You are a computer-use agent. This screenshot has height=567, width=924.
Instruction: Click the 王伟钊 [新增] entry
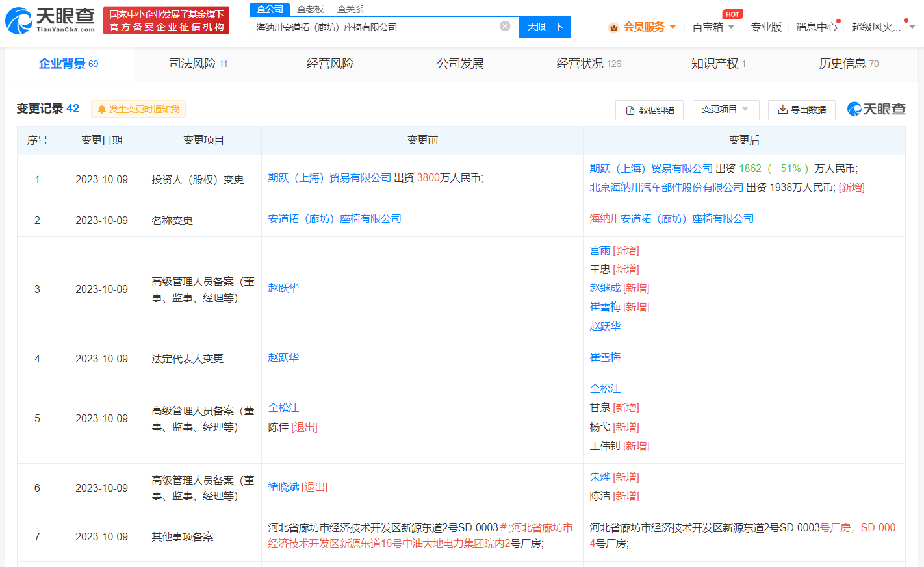click(x=619, y=446)
